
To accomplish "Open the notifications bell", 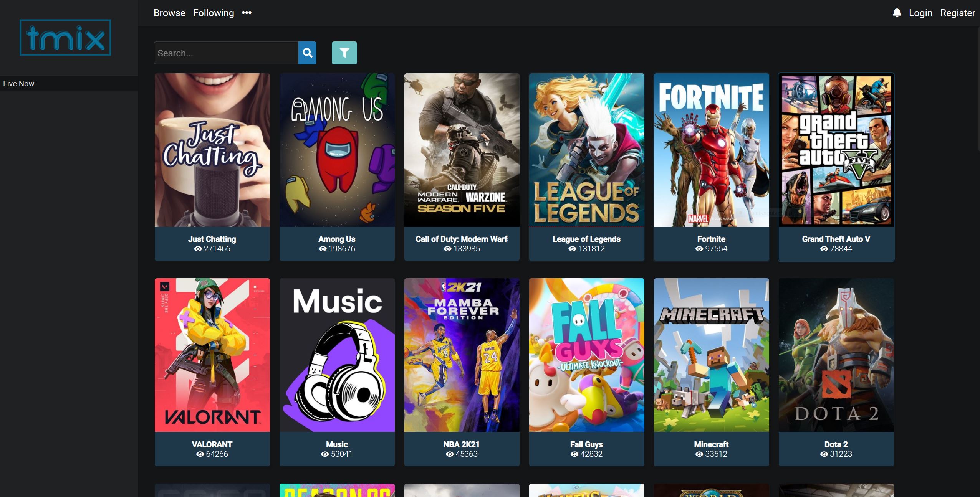I will pos(897,13).
